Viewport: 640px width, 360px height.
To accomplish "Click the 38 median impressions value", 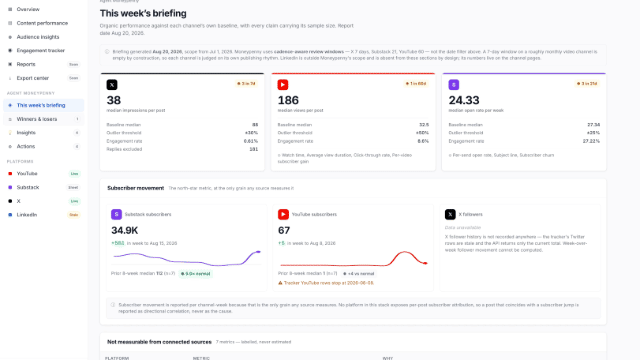I will [114, 100].
